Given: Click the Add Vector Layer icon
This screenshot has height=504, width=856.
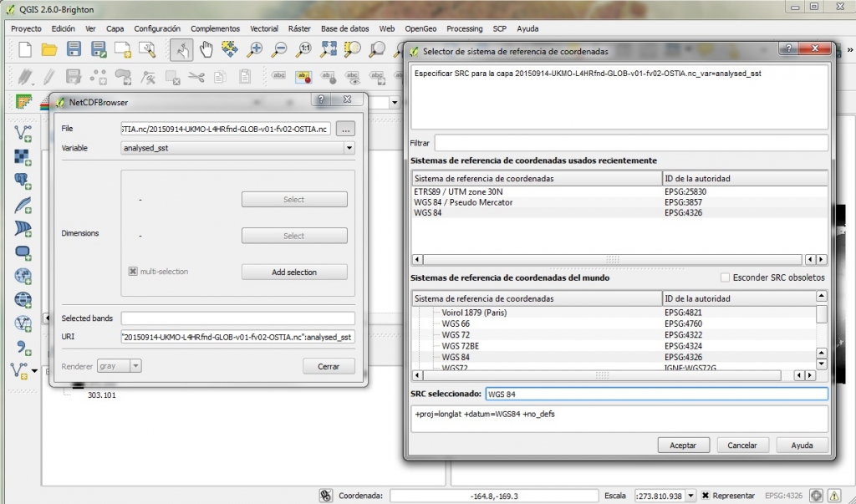Looking at the screenshot, I should click(x=23, y=134).
